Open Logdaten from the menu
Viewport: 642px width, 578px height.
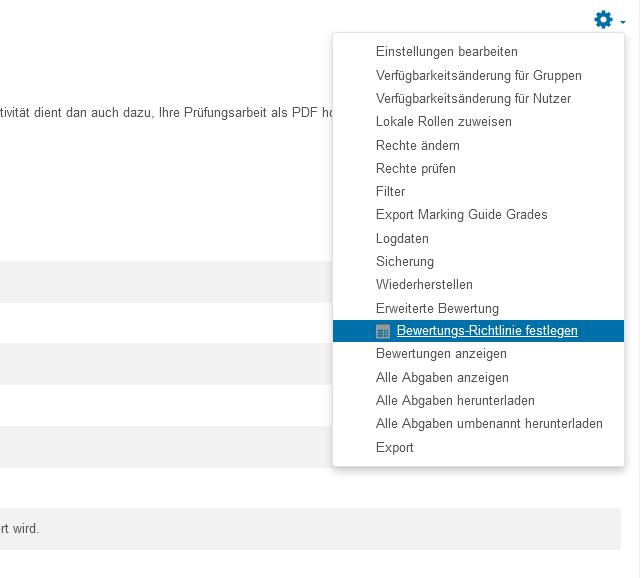(x=402, y=238)
